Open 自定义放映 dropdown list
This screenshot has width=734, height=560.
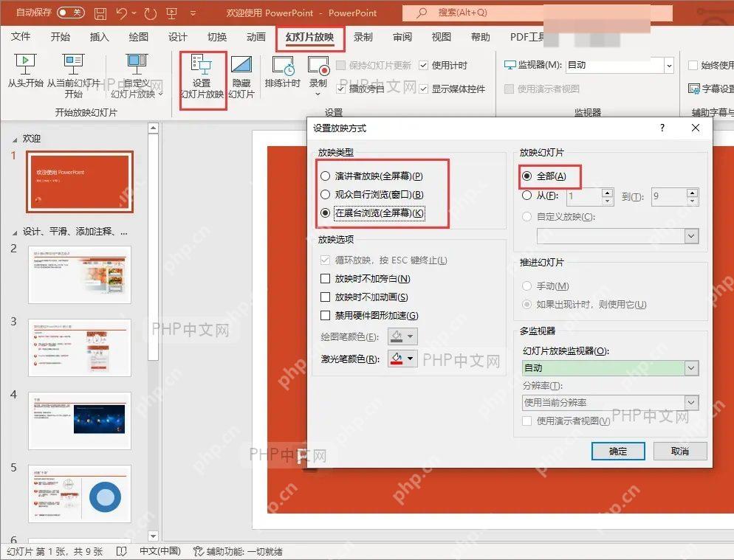pyautogui.click(x=691, y=236)
